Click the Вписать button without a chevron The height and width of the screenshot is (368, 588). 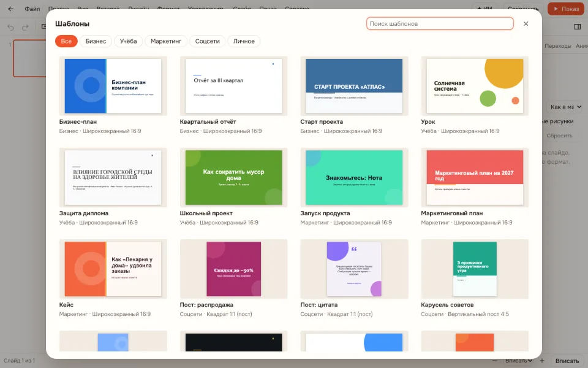(567, 361)
